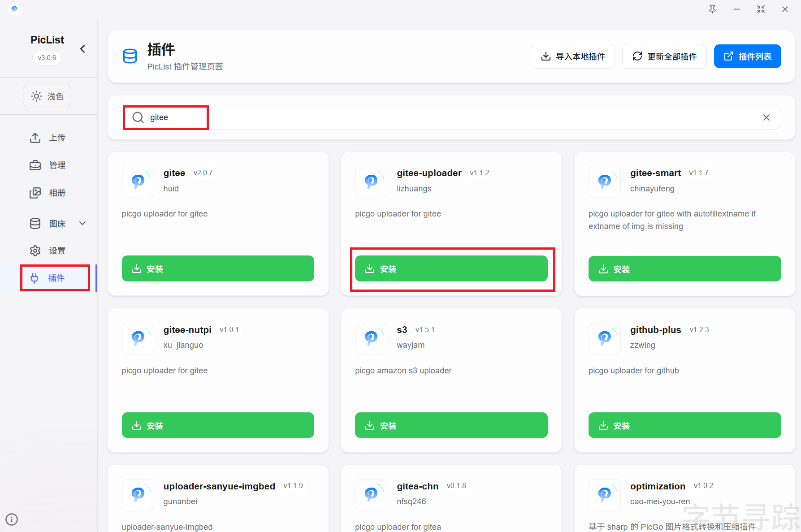Click author name lizhuangs
The width and height of the screenshot is (801, 532).
(414, 189)
